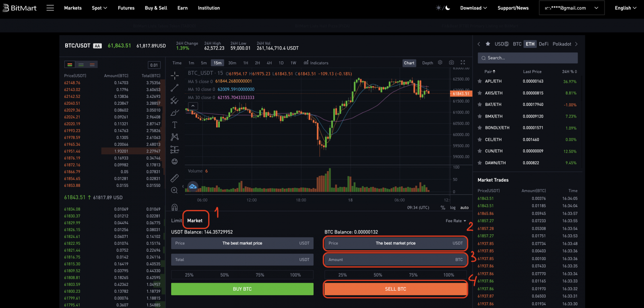Toggle the magnet mode tool
Image resolution: width=644 pixels, height=308 pixels.
[175, 207]
